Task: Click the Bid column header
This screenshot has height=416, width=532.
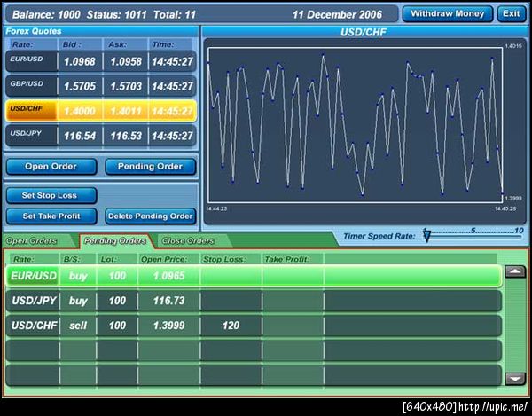Action: click(72, 44)
